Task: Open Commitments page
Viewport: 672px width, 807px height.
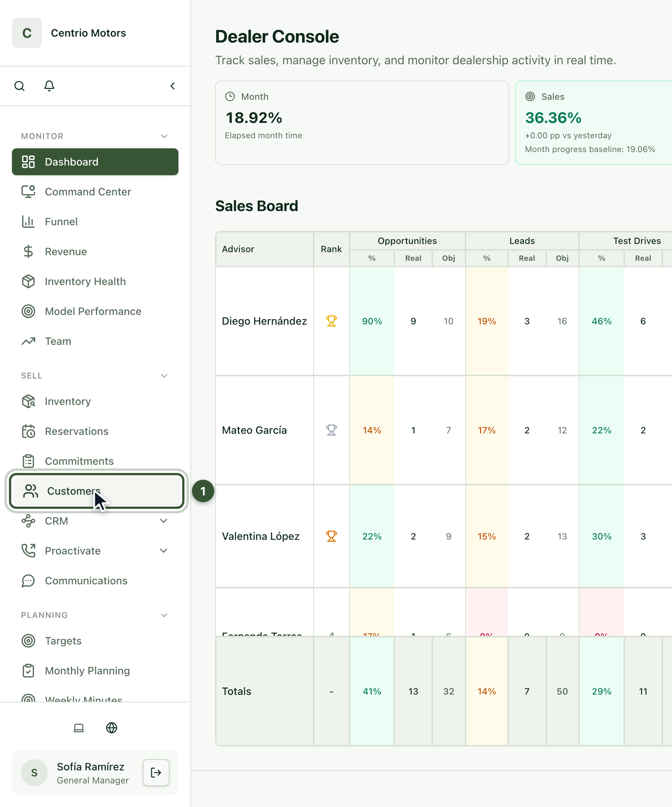Action: tap(95, 461)
